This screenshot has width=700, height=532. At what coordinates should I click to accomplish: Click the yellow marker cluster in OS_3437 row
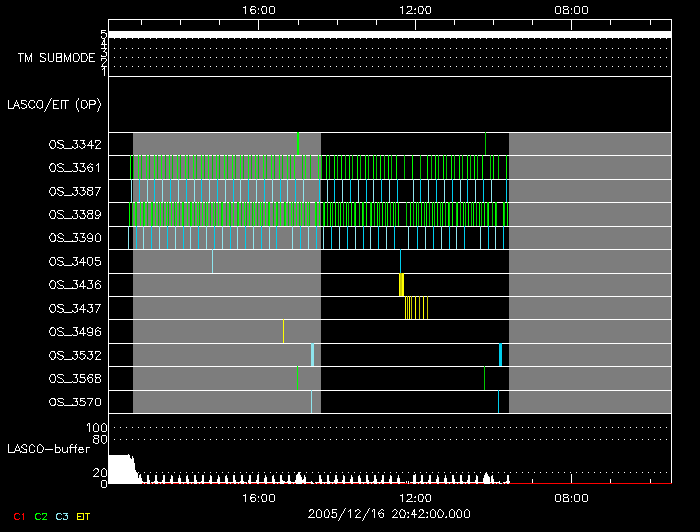(x=416, y=308)
